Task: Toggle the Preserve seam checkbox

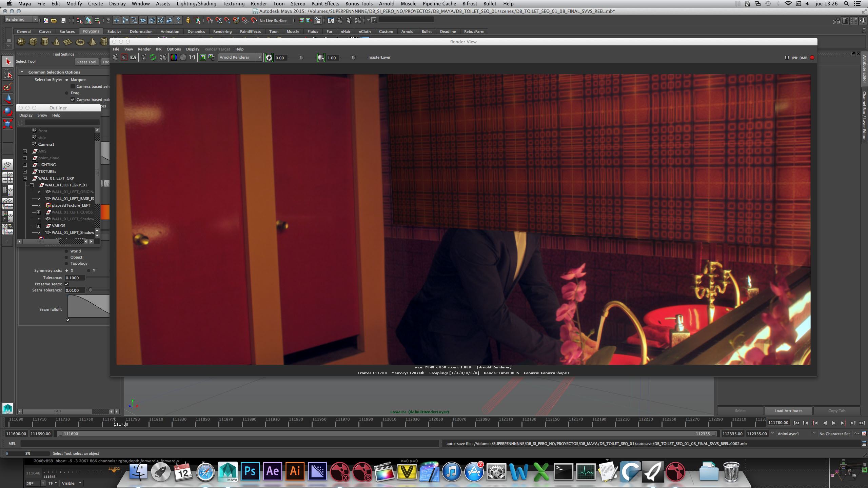Action: [x=67, y=284]
